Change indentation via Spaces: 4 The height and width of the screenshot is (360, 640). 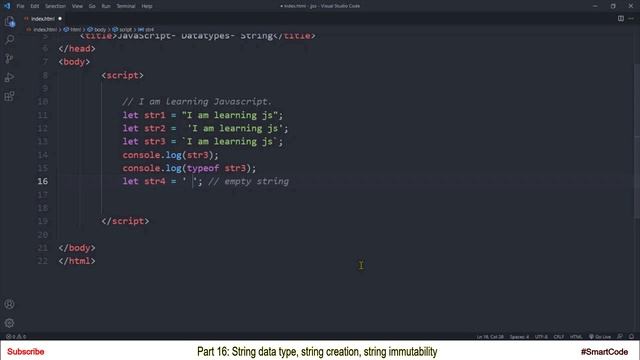pyautogui.click(x=519, y=337)
